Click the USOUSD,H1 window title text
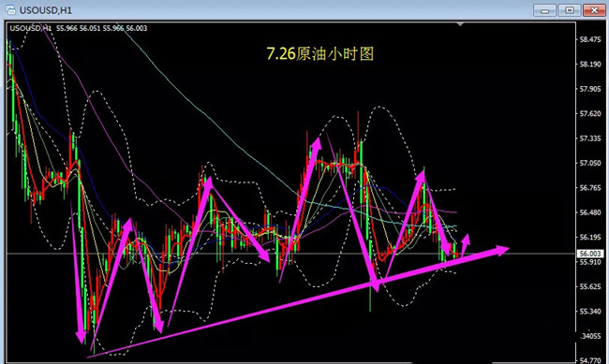This screenshot has height=364, width=609. (46, 10)
